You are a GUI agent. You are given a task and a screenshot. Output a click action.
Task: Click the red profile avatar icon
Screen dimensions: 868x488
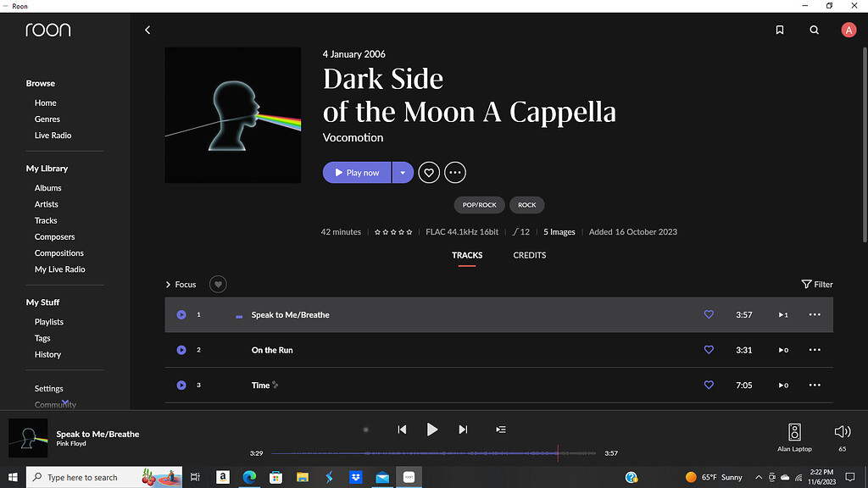pyautogui.click(x=849, y=30)
